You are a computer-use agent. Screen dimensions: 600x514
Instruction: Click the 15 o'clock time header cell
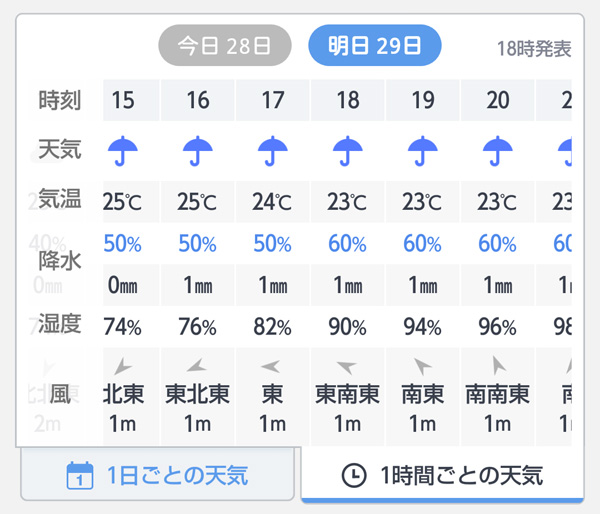124,101
